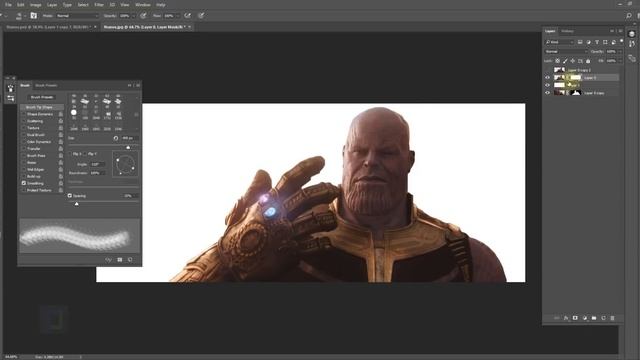
Task: Click the Angle value field
Action: [x=98, y=164]
